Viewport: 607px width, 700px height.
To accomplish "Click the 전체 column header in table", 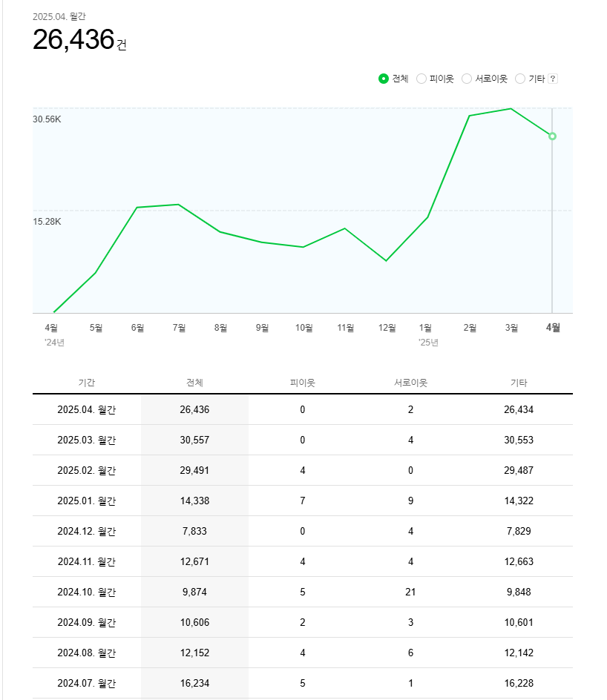I will (194, 383).
